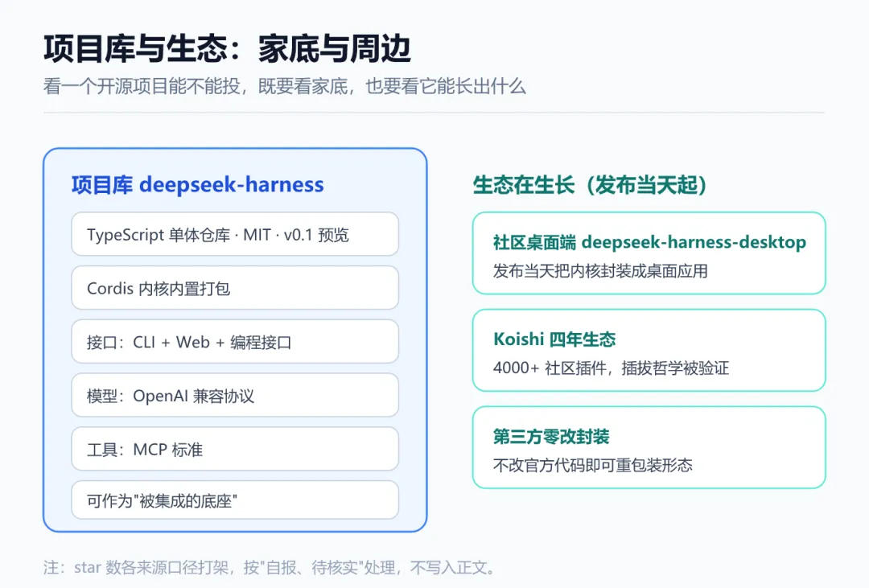Click the card title 社区桌面端 deepseek-harness-desktop
This screenshot has height=588, width=869.
[x=649, y=242]
